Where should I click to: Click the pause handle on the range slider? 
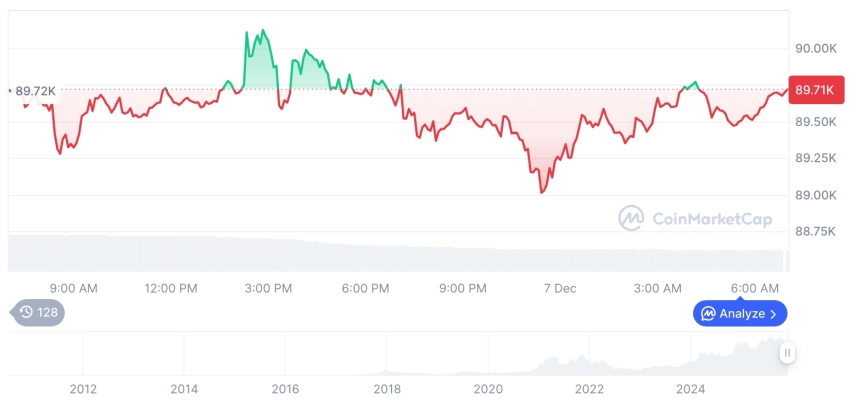pos(788,352)
